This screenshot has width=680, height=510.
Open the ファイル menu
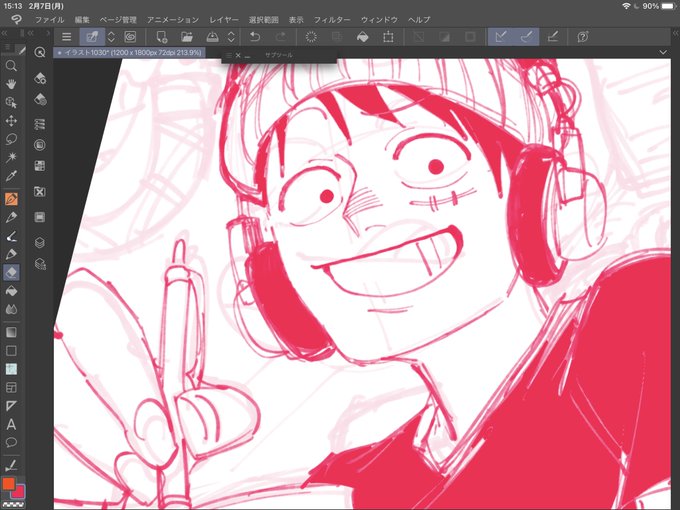click(x=49, y=20)
